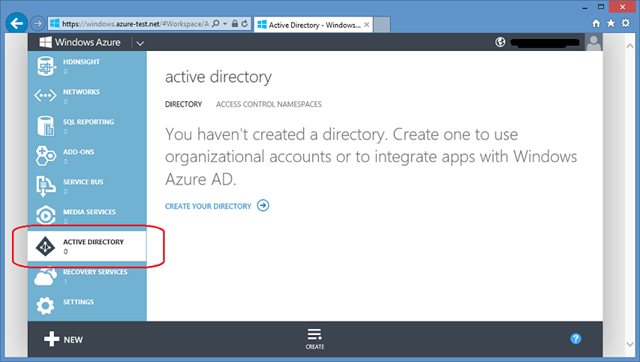Click the browser back arrow button
Viewport: 640px width, 362px height.
16,23
